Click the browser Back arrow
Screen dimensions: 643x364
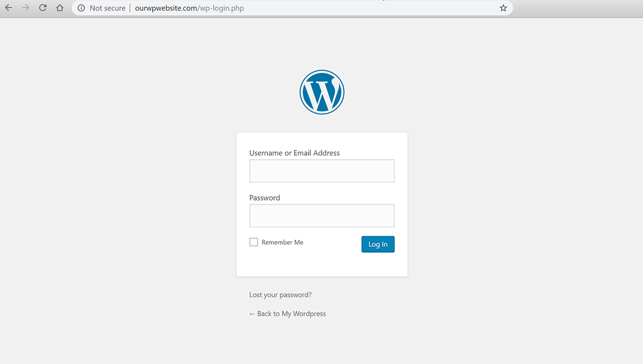9,8
